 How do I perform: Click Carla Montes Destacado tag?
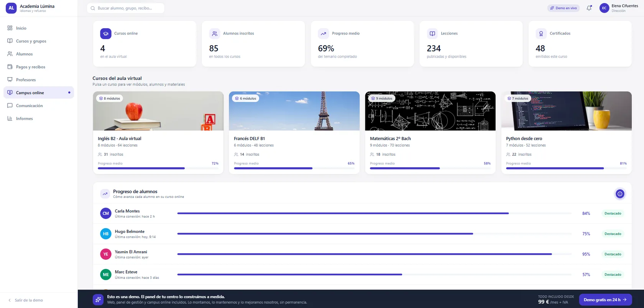pyautogui.click(x=613, y=213)
